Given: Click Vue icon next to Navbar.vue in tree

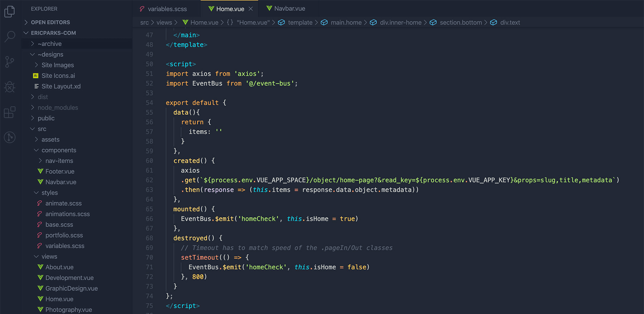Looking at the screenshot, I should pyautogui.click(x=40, y=182).
